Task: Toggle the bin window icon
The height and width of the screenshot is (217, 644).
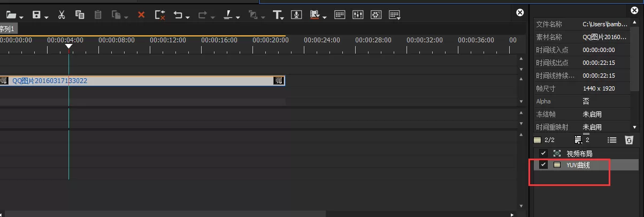Action: 340,15
